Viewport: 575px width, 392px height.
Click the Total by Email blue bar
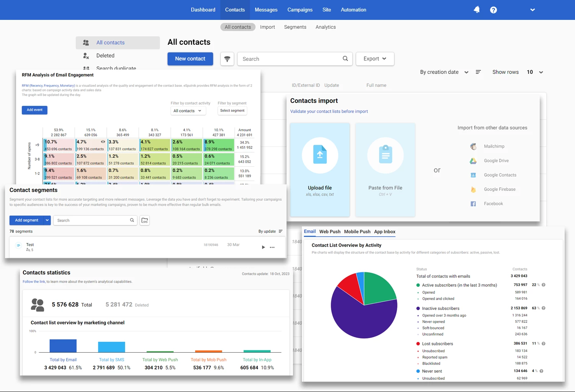[63, 346]
